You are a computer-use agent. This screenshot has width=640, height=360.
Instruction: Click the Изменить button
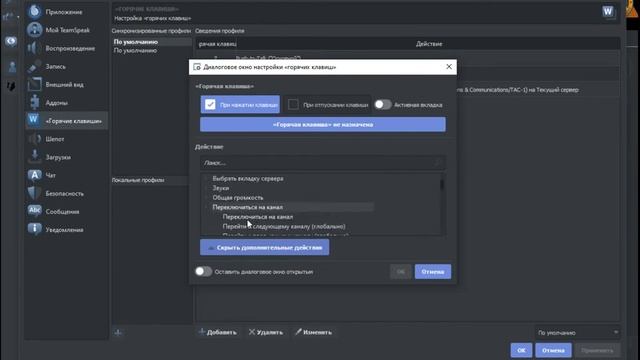[314, 332]
